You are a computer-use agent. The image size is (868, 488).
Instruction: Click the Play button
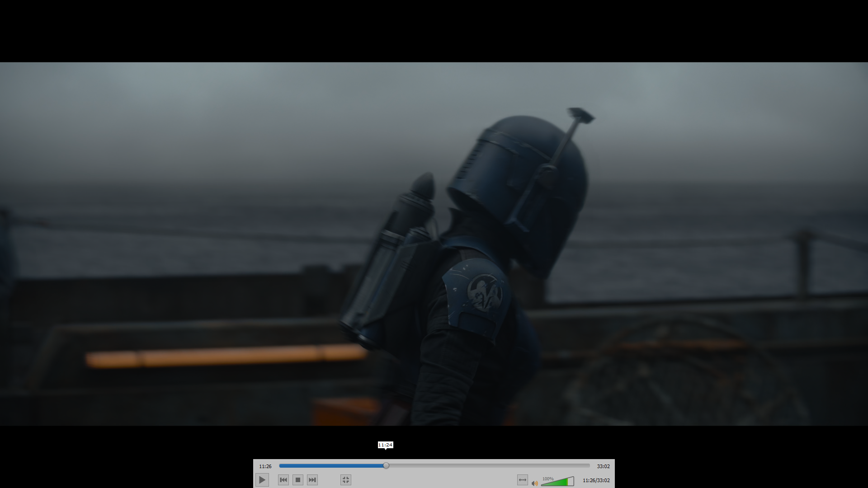[x=262, y=480]
